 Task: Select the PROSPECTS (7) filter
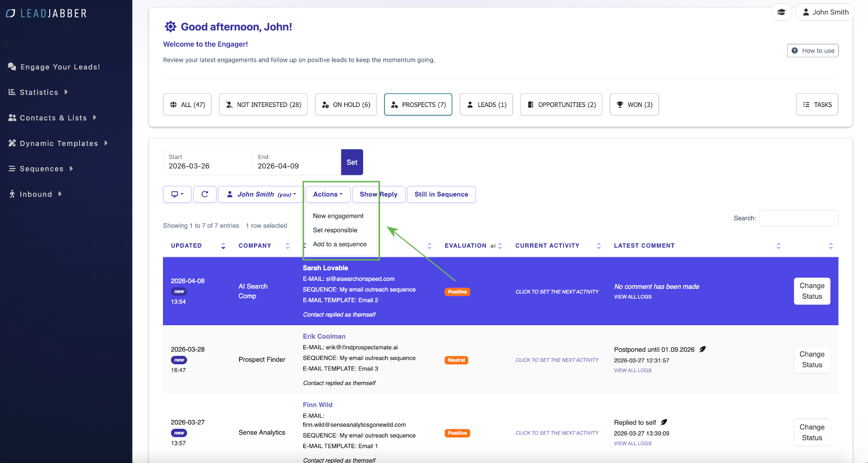tap(418, 105)
